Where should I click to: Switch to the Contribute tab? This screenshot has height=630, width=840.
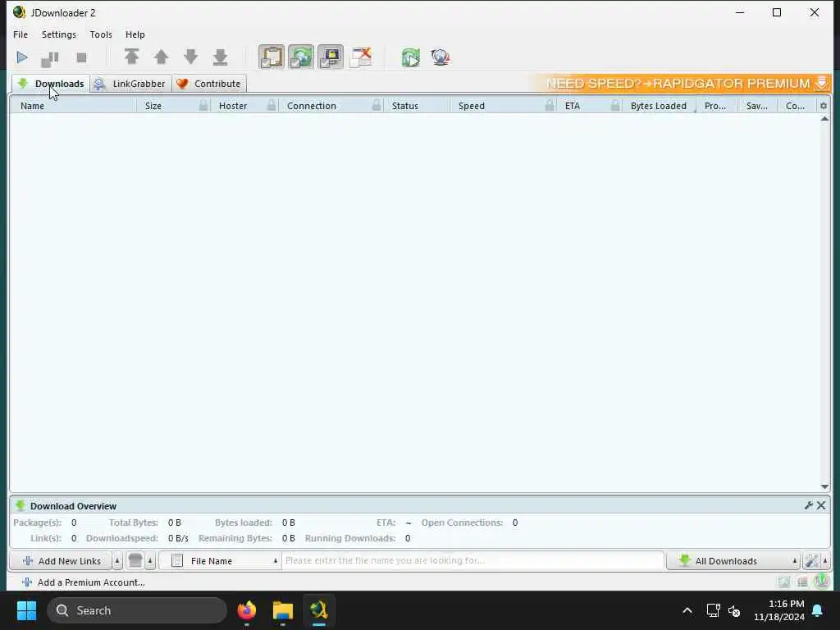(209, 84)
